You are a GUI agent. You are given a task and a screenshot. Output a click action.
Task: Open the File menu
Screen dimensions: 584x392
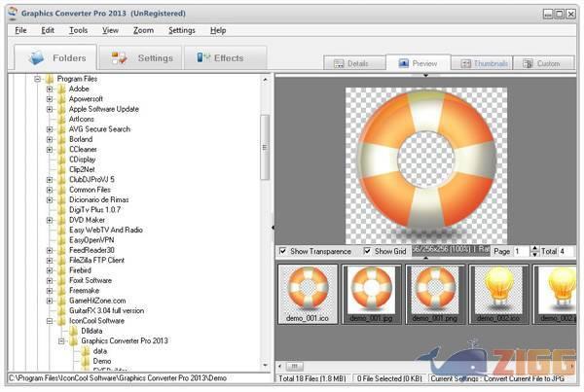coord(20,30)
